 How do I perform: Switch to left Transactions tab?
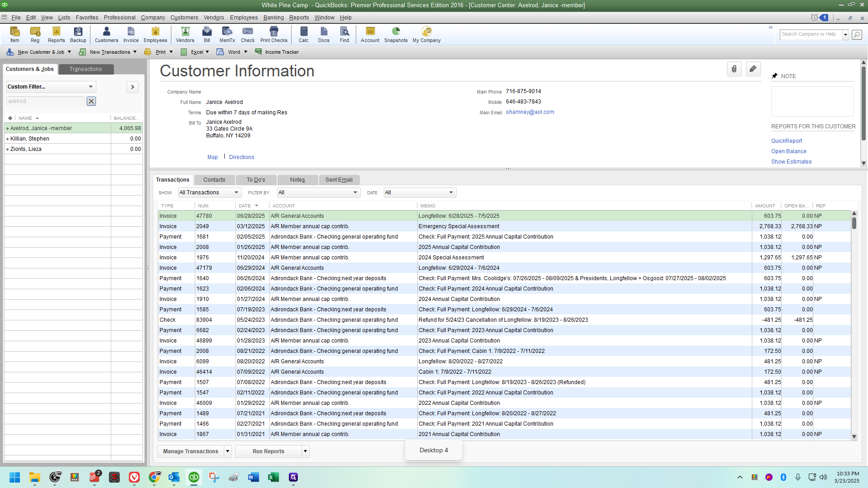(x=86, y=69)
